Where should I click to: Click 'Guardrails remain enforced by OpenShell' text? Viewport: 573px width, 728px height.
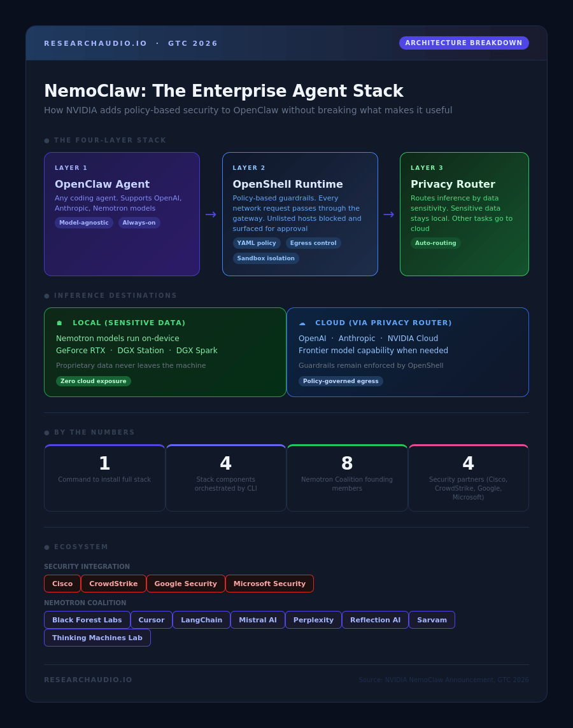coord(371,365)
